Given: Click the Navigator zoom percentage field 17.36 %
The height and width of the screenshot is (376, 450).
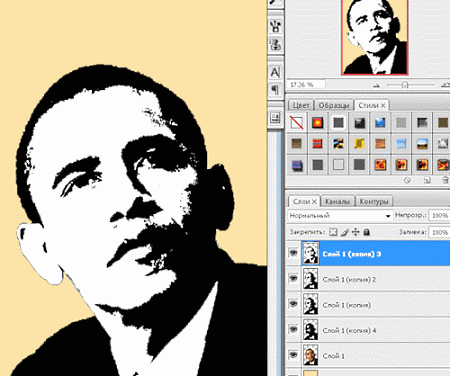Looking at the screenshot, I should click(x=306, y=85).
